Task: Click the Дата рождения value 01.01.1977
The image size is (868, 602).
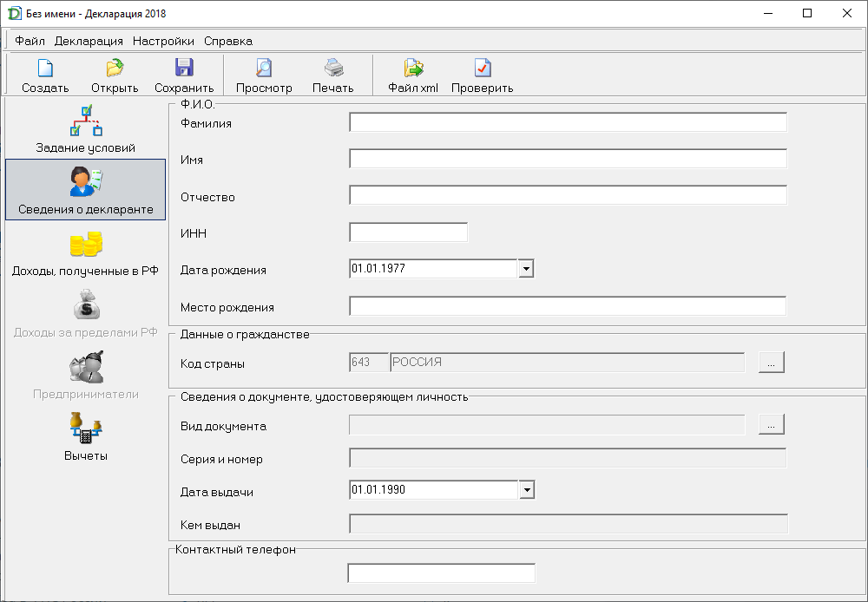Action: pos(378,268)
